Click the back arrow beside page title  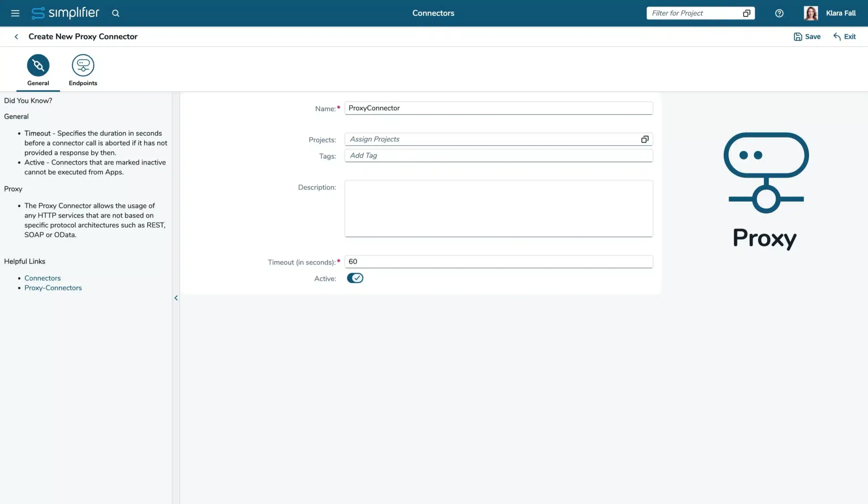[16, 37]
